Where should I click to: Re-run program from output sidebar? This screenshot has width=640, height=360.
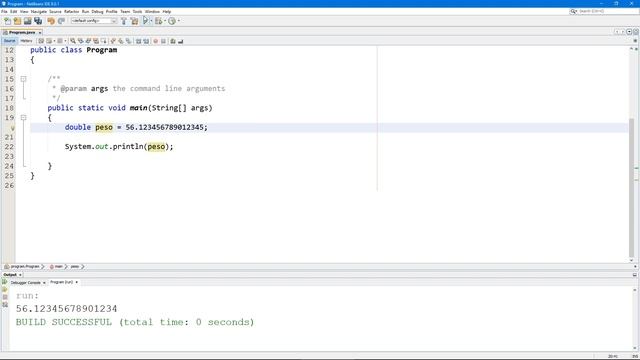4,282
